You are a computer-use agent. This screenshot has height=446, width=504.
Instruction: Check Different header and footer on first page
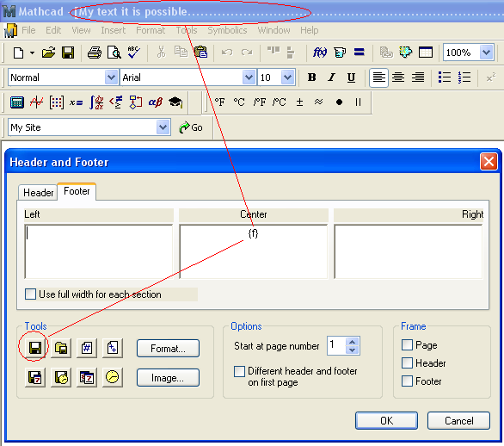(239, 371)
